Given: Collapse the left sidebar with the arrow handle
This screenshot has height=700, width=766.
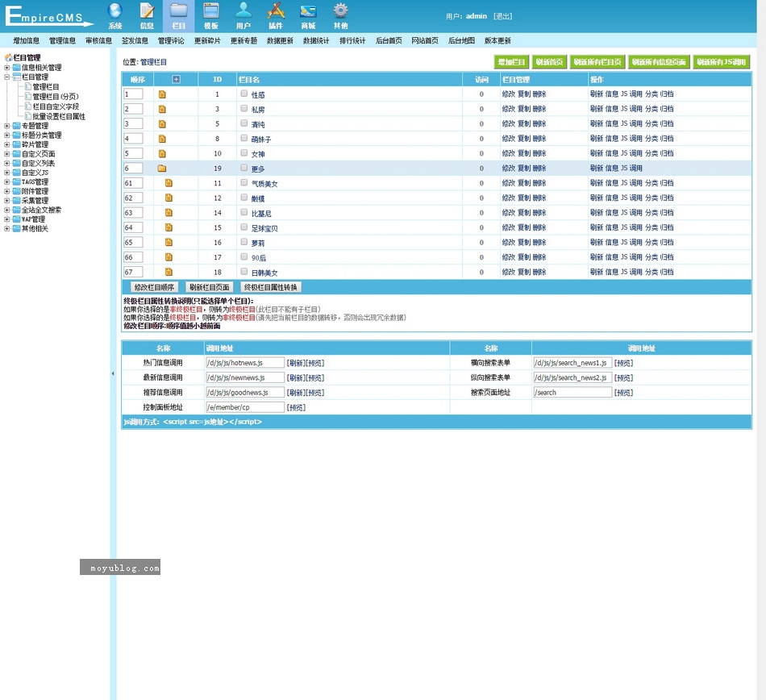Looking at the screenshot, I should click(113, 373).
